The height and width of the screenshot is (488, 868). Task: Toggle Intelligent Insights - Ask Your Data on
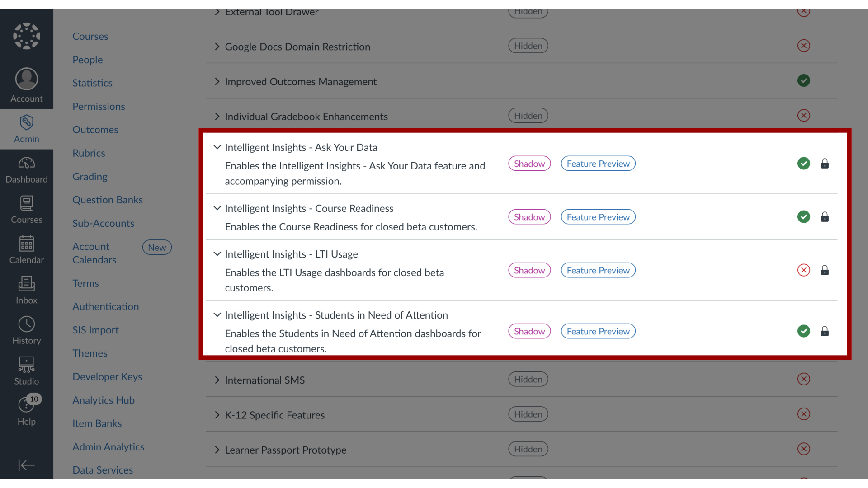point(803,163)
